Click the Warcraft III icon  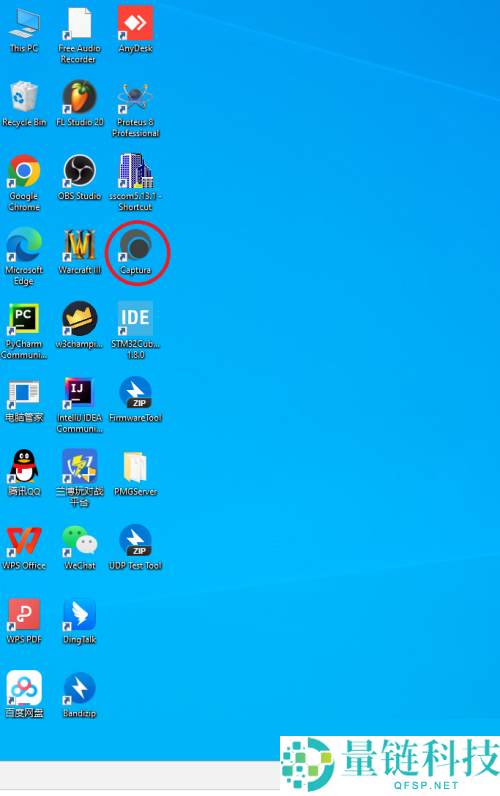coord(80,252)
